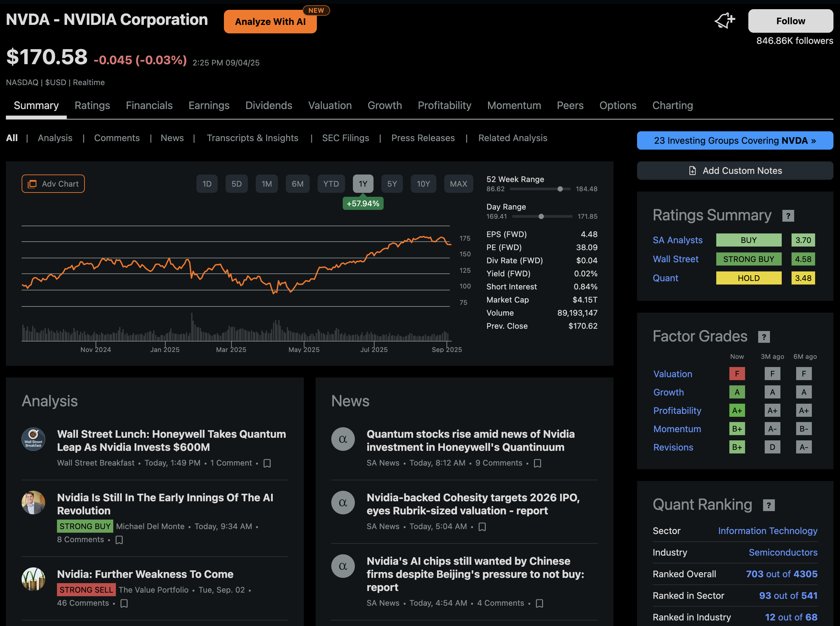This screenshot has width=840, height=626.
Task: Click the 52 Week Range slider marker
Action: (560, 189)
